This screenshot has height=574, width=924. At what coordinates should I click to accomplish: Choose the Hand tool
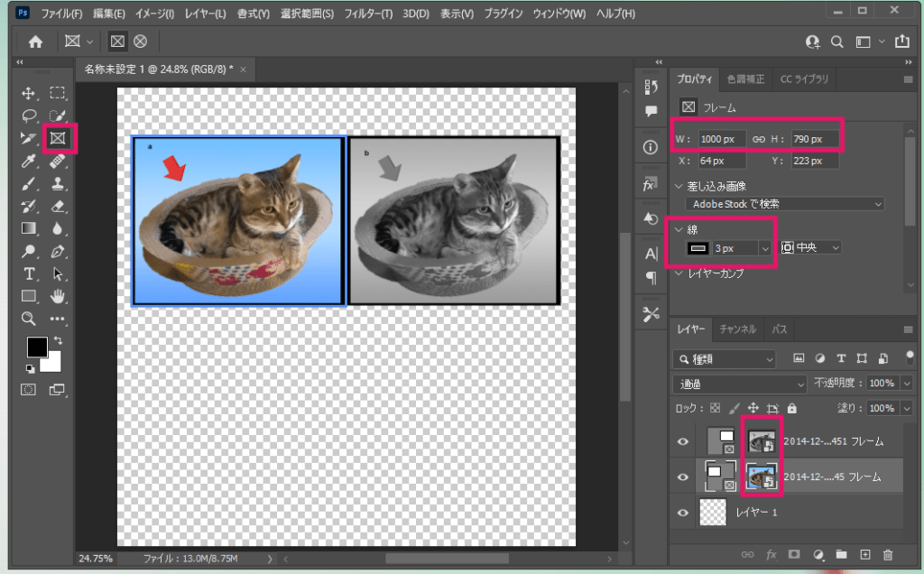(x=58, y=296)
